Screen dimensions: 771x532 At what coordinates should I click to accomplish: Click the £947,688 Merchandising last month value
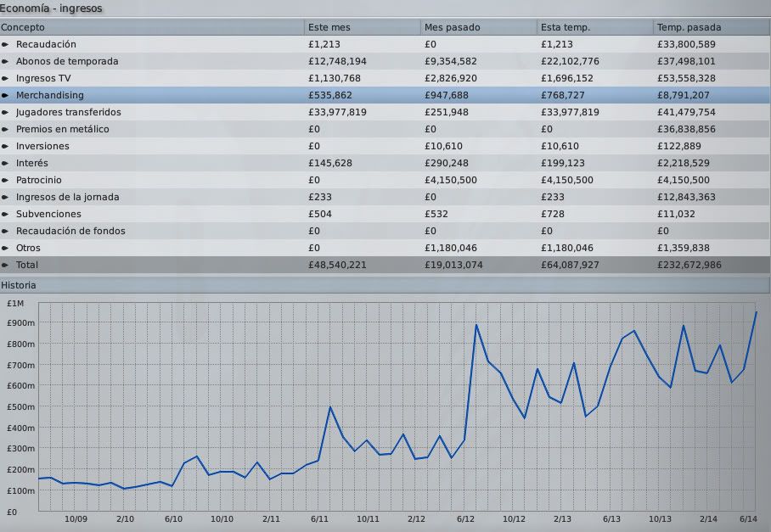point(447,95)
